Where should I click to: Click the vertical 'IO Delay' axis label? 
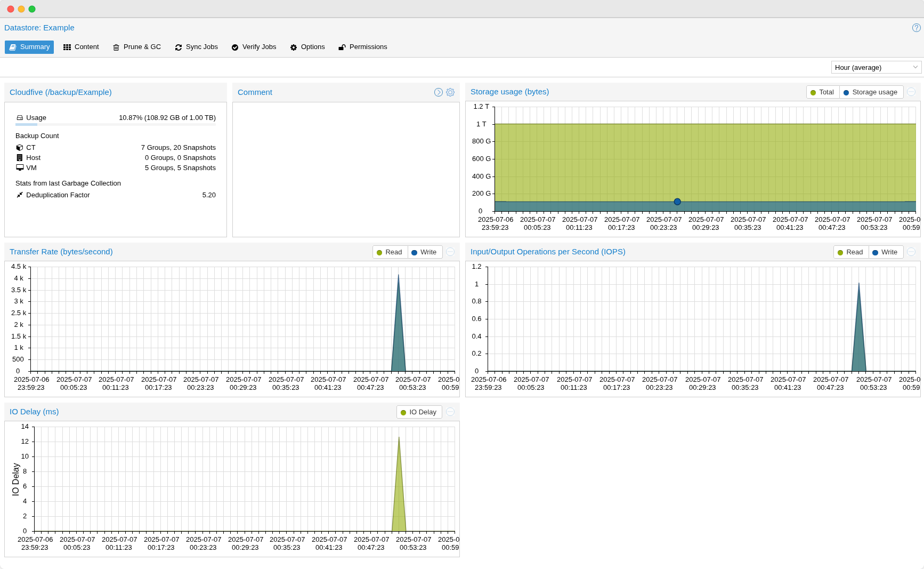tap(15, 479)
